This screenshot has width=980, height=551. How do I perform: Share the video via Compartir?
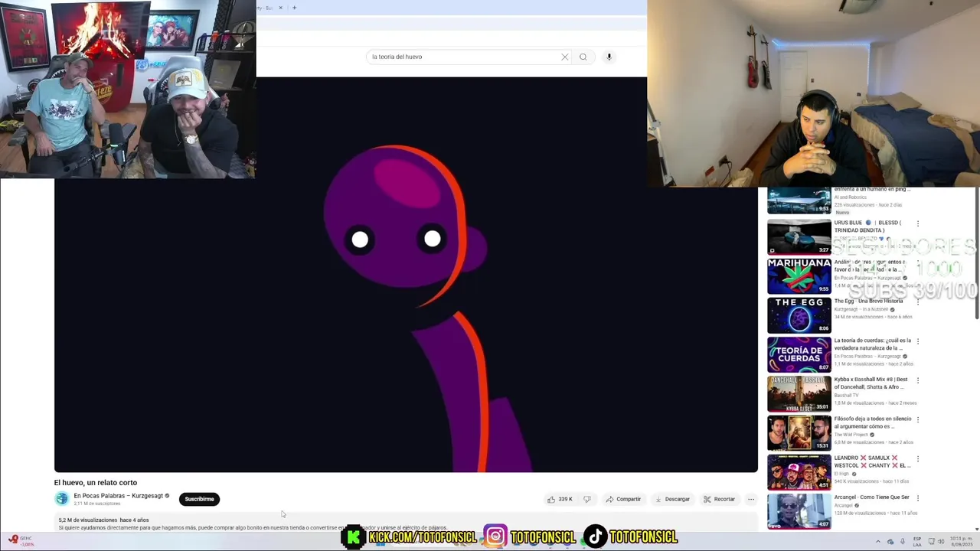coord(623,499)
